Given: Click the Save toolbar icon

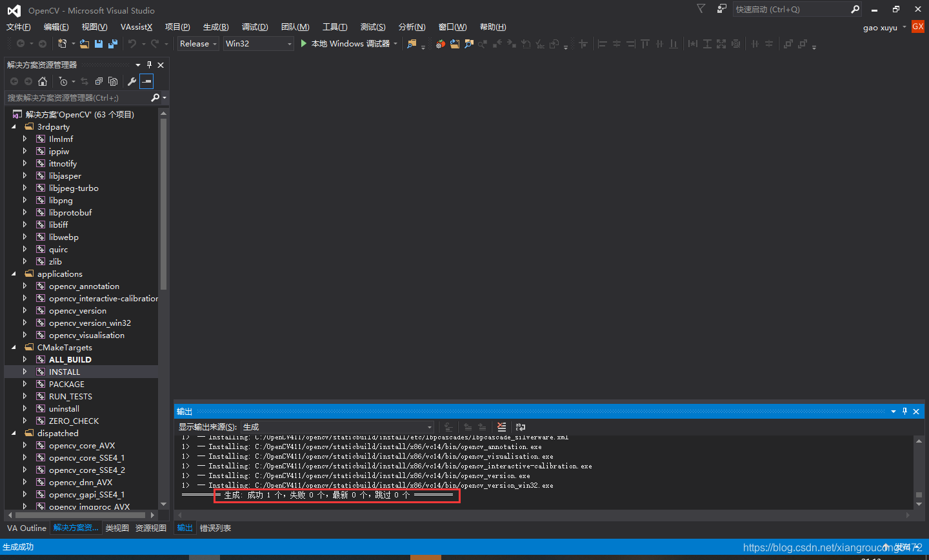Looking at the screenshot, I should tap(99, 43).
